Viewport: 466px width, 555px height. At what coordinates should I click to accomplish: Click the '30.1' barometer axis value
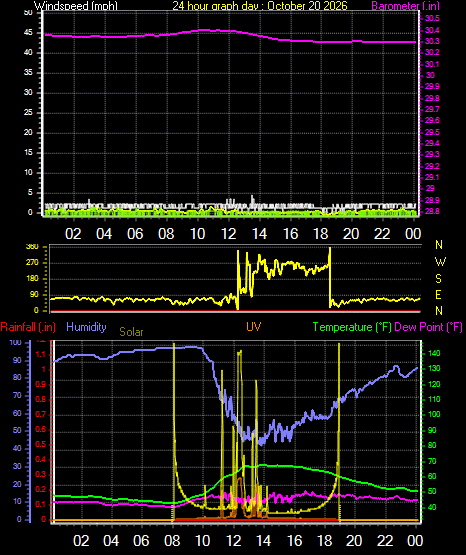pyautogui.click(x=432, y=64)
